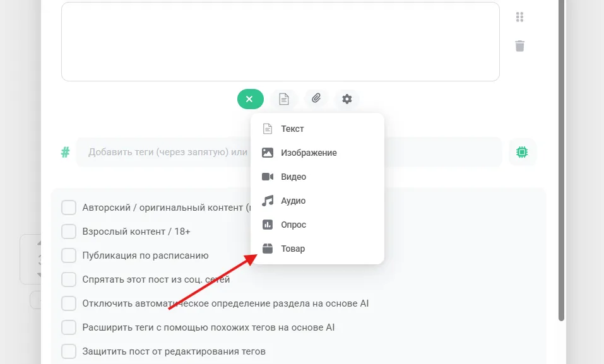Image resolution: width=604 pixels, height=364 pixels.
Task: Click the trash delete block icon
Action: tap(519, 46)
